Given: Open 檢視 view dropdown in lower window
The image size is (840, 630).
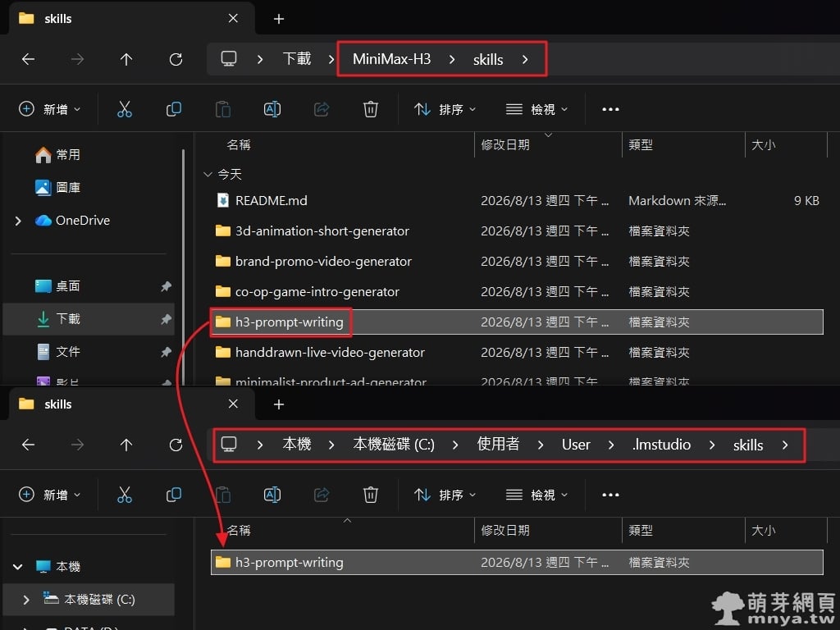Looking at the screenshot, I should pos(536,495).
